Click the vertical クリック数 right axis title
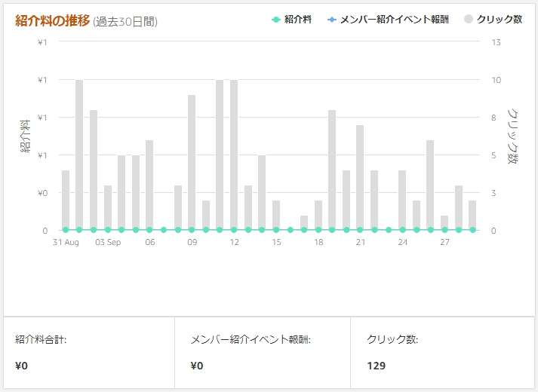 coord(512,136)
